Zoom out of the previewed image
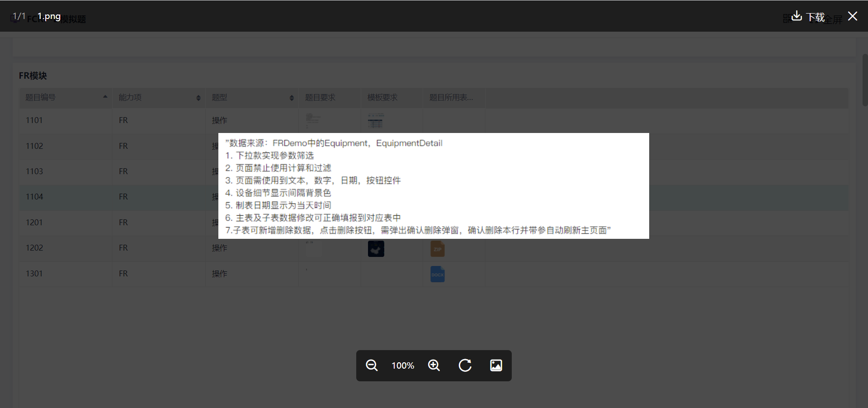The image size is (868, 408). click(372, 365)
